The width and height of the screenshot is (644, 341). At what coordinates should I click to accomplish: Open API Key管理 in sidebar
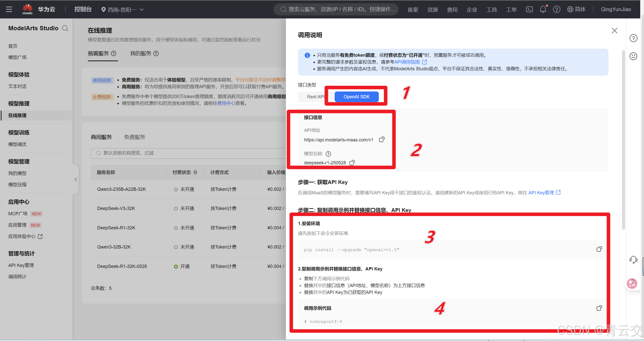21,265
